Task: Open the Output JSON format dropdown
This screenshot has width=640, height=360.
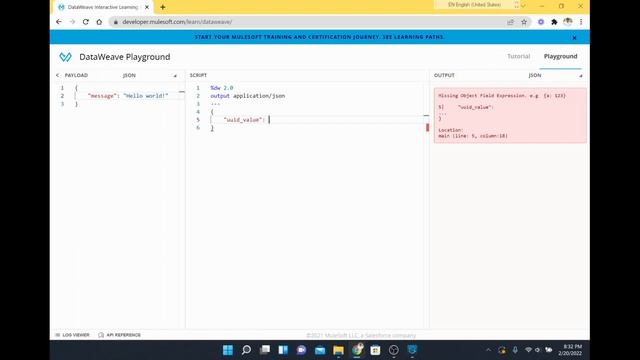Action: click(555, 75)
